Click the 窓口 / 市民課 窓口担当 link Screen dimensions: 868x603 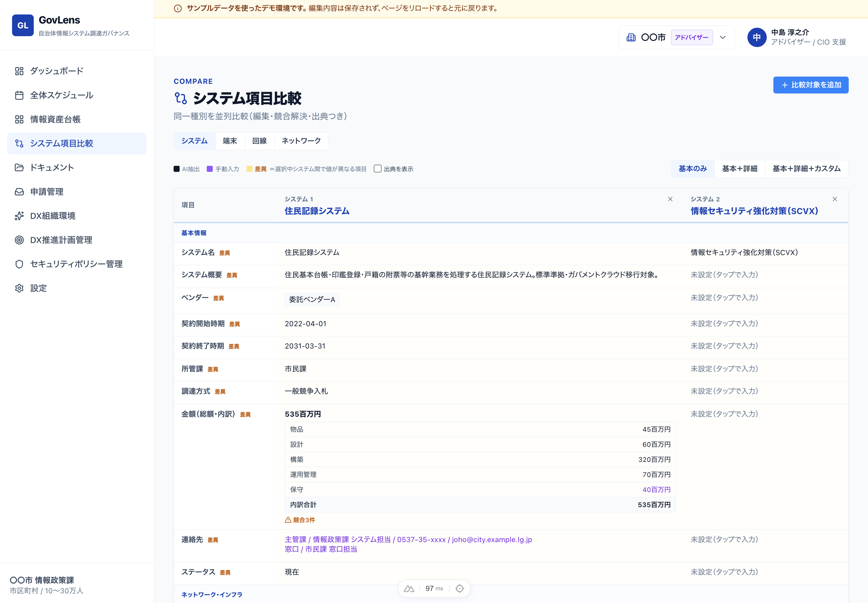coord(321,549)
